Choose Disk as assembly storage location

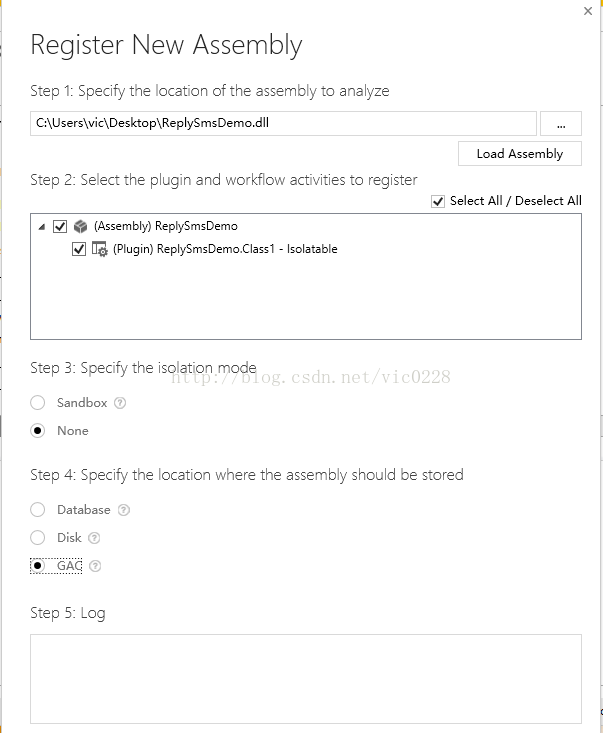(38, 538)
